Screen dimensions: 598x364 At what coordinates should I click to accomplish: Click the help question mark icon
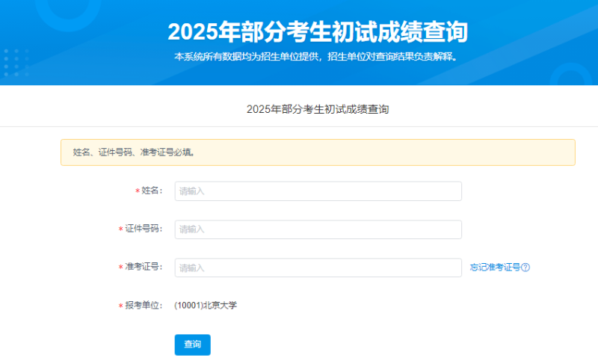pyautogui.click(x=525, y=268)
